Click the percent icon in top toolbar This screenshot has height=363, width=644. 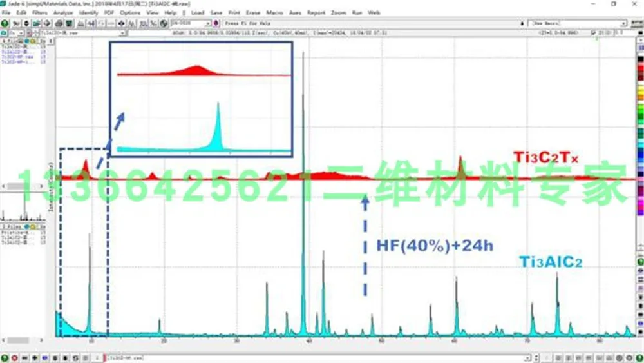153,23
